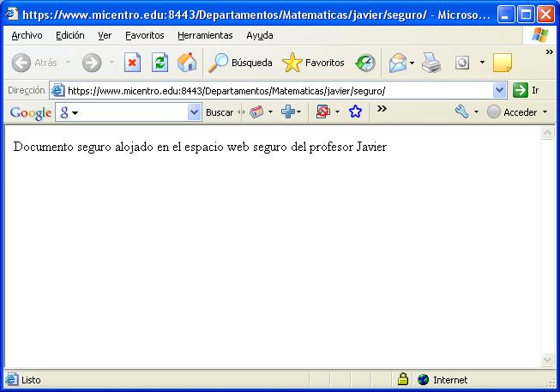Go to the Home page icon
The height and width of the screenshot is (392, 560).
(186, 63)
